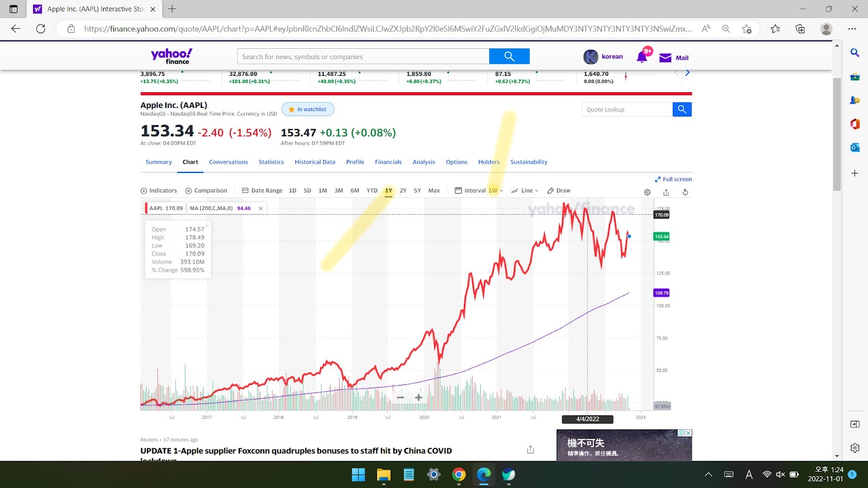Screen dimensions: 868x488
Task: Select the 5D range
Action: (307, 190)
